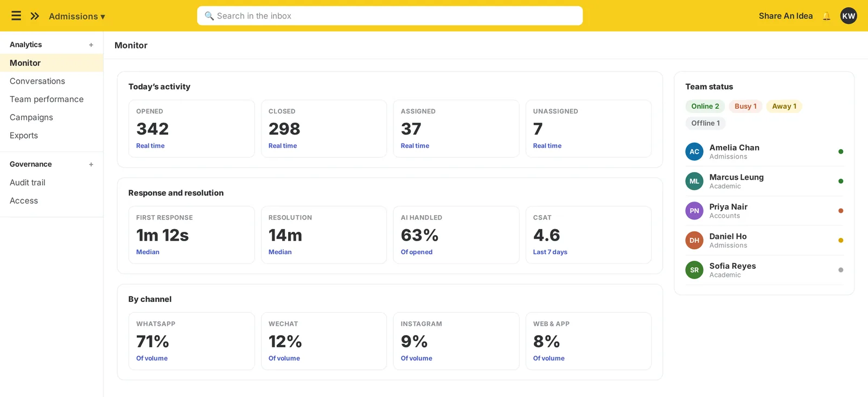Click Sofia Reyes's SR avatar

coord(694,270)
